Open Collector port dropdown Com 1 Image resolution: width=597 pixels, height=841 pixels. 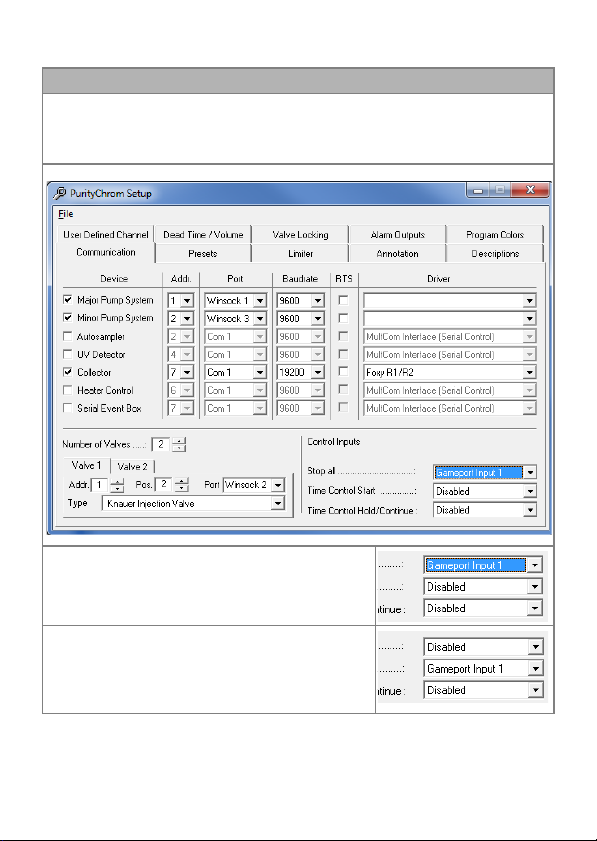coord(260,372)
